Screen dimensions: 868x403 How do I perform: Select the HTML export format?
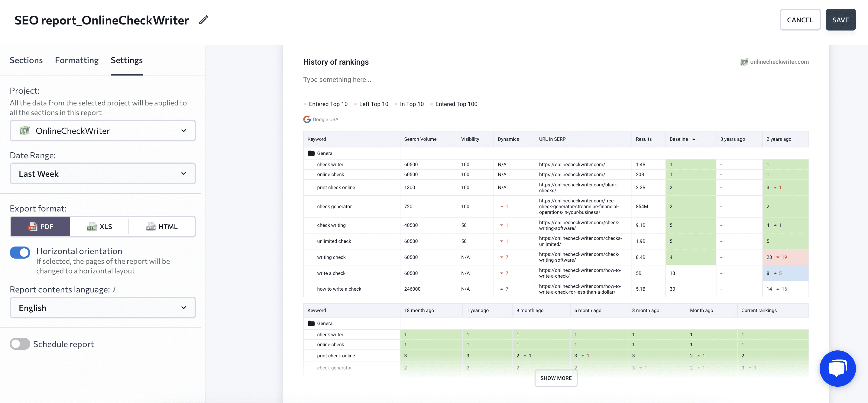pos(162,227)
